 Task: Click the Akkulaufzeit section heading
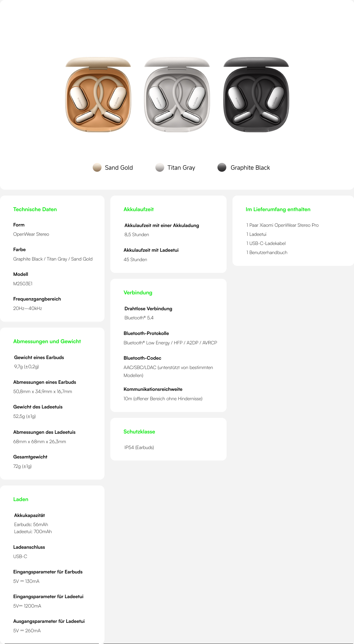139,209
